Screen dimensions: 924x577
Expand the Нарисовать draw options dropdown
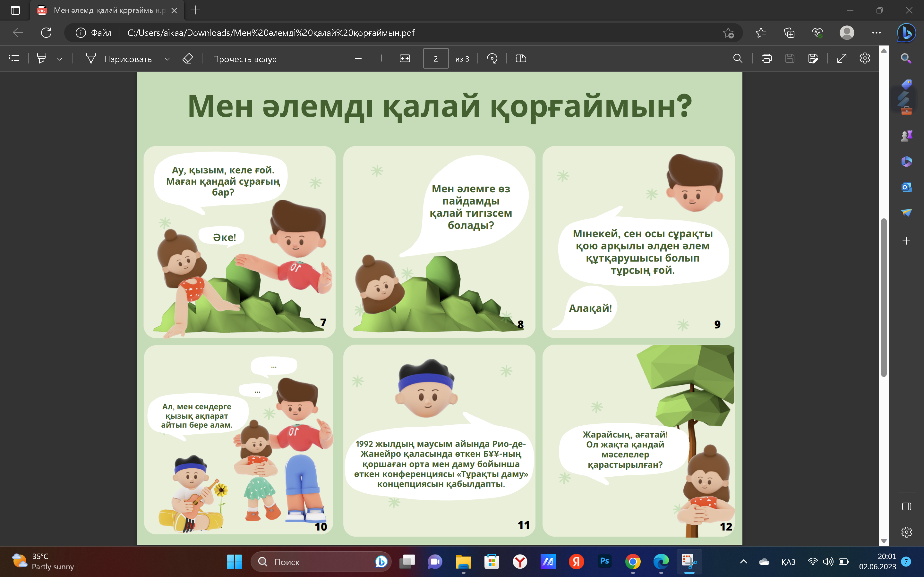167,59
